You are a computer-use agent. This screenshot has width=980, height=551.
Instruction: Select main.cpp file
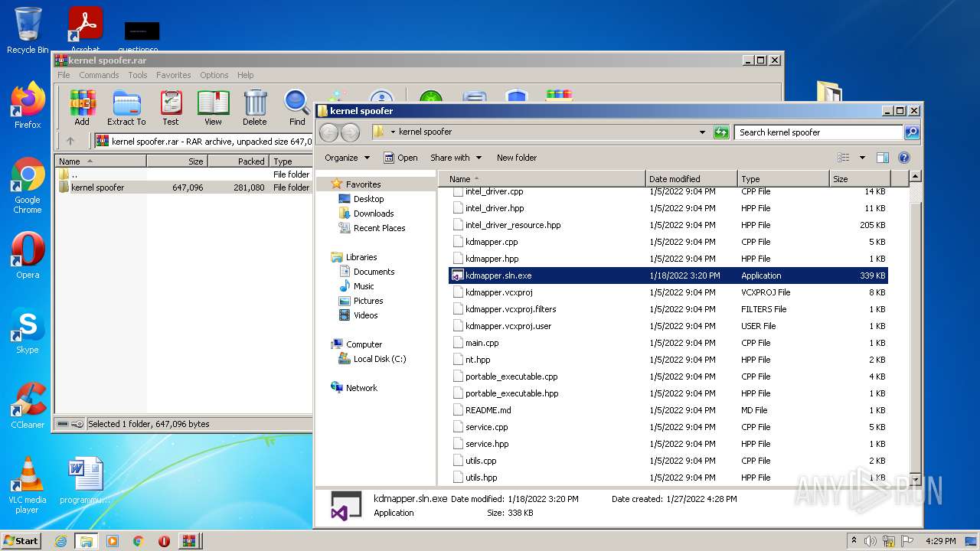[x=668, y=343]
